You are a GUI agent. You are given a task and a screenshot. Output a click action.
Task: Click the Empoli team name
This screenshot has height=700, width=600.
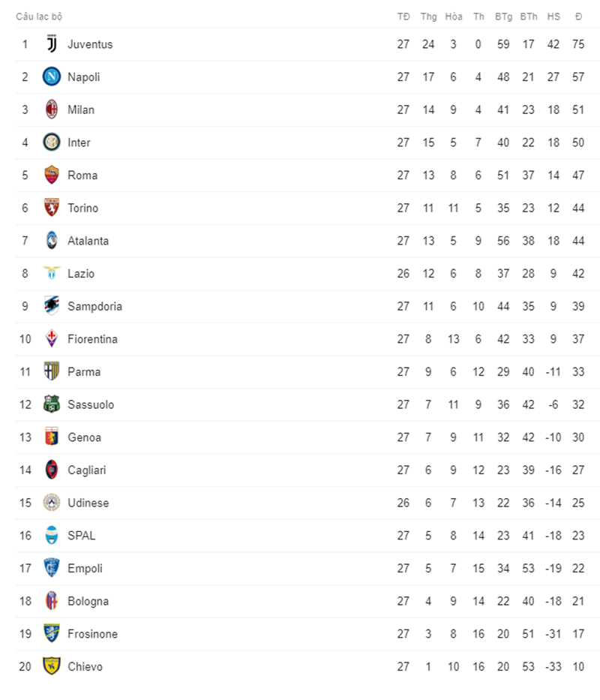click(85, 568)
